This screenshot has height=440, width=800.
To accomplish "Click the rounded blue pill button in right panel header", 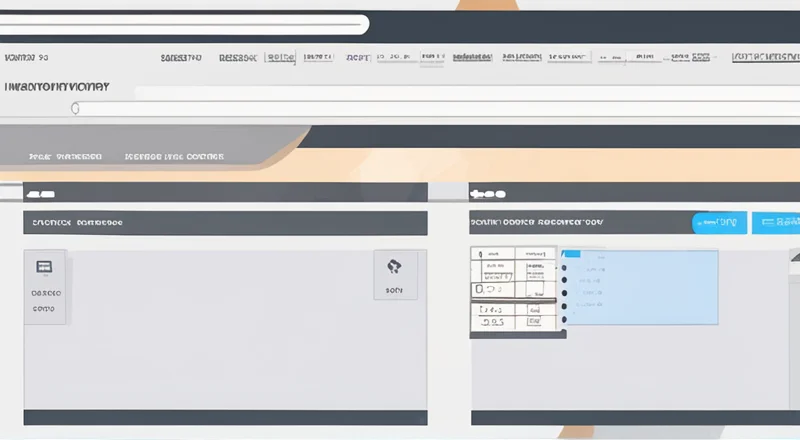I will click(719, 222).
